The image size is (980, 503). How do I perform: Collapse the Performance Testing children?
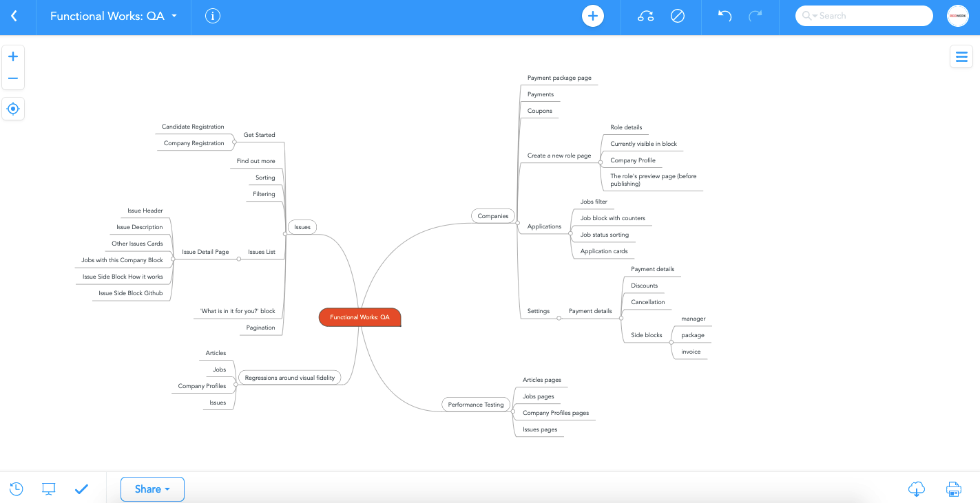click(x=513, y=411)
